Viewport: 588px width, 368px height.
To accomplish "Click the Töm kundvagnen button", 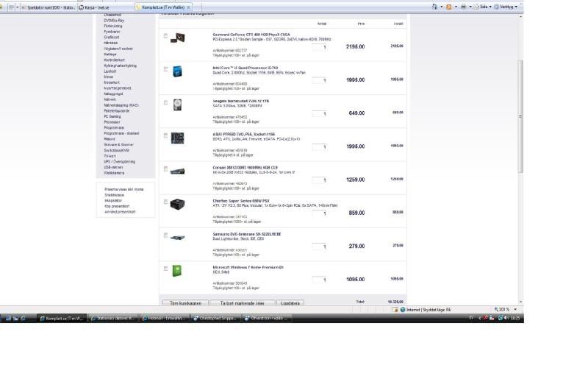I will (184, 302).
